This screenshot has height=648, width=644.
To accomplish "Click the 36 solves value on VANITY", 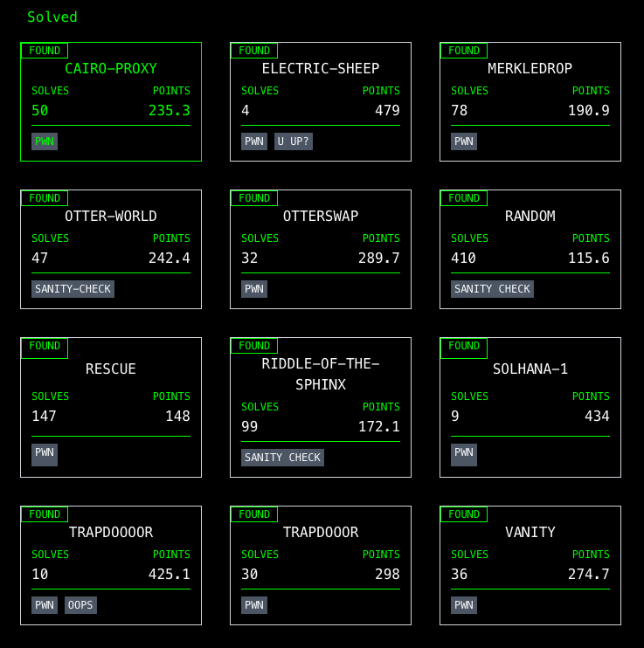I will coord(460,574).
